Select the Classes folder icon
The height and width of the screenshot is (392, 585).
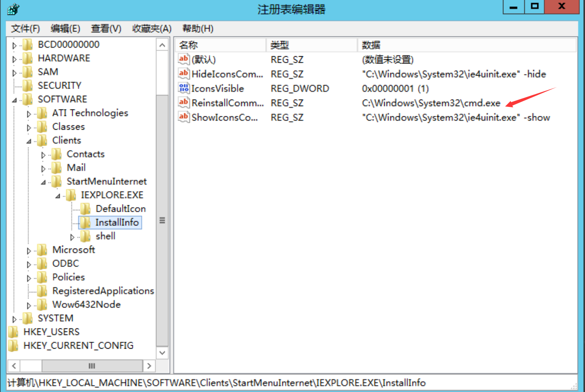click(x=42, y=127)
